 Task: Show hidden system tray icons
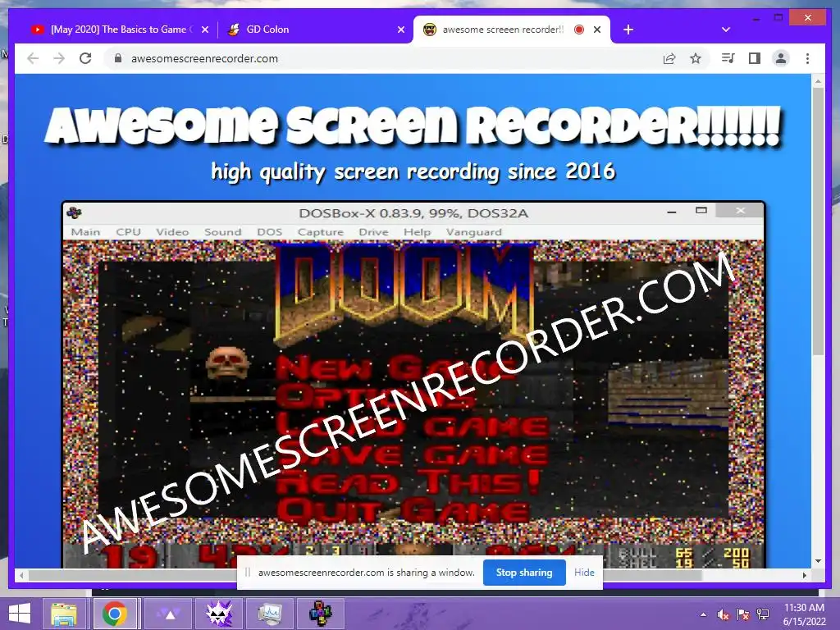click(x=703, y=614)
